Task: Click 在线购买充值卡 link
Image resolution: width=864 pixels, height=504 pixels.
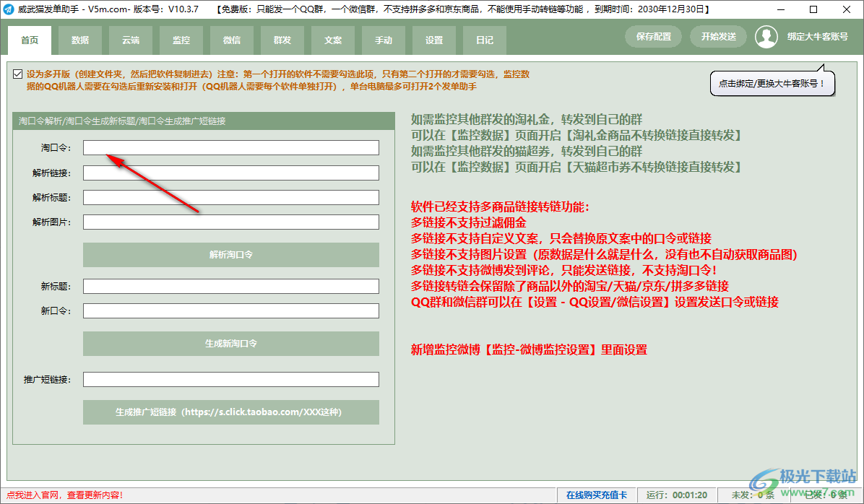Action: (597, 495)
